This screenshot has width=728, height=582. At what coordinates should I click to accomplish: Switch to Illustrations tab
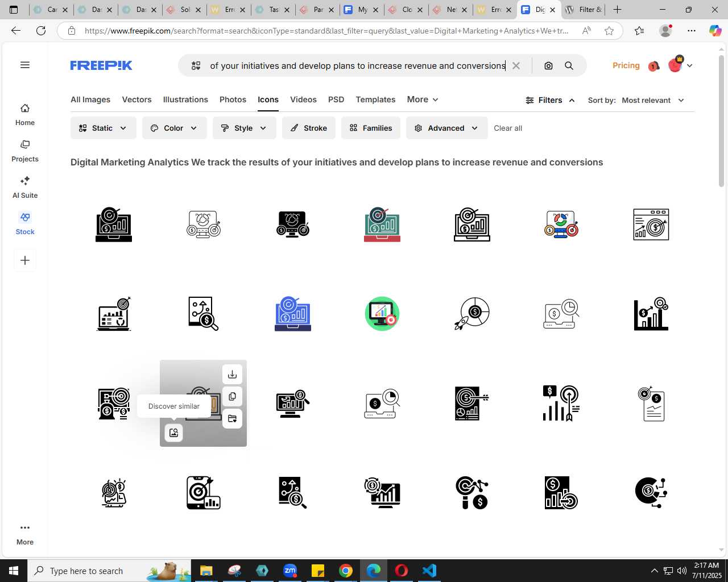[x=185, y=99]
